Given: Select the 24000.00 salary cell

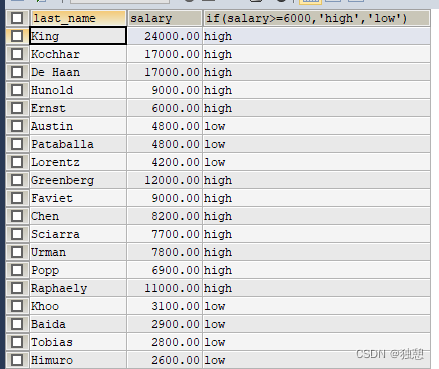Looking at the screenshot, I should 165,36.
